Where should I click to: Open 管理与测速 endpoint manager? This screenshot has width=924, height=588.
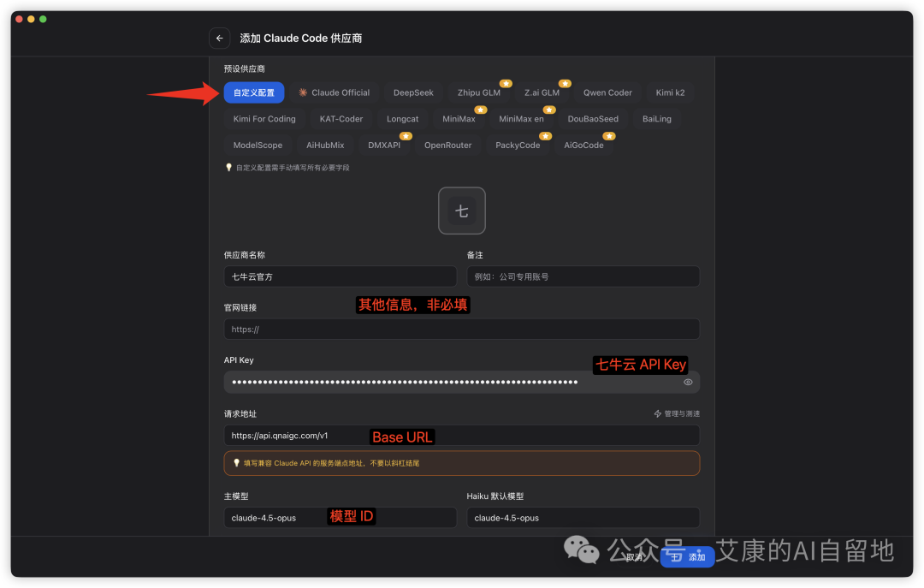[x=677, y=414]
